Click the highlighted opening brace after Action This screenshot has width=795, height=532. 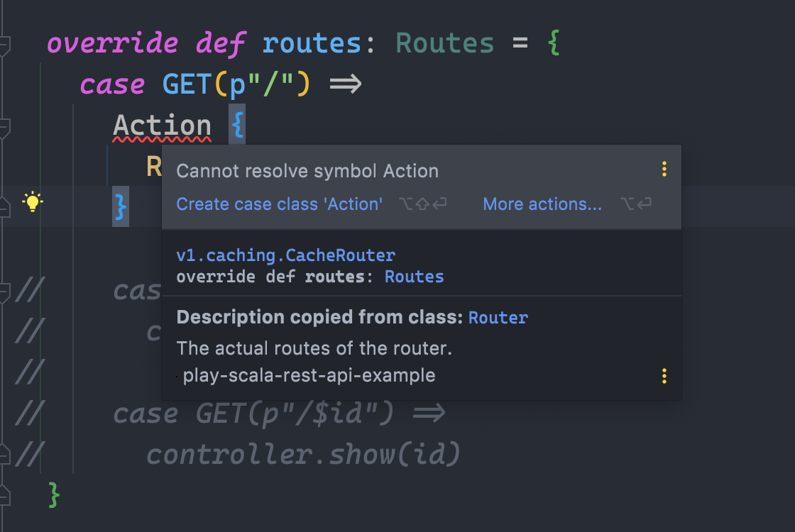237,125
